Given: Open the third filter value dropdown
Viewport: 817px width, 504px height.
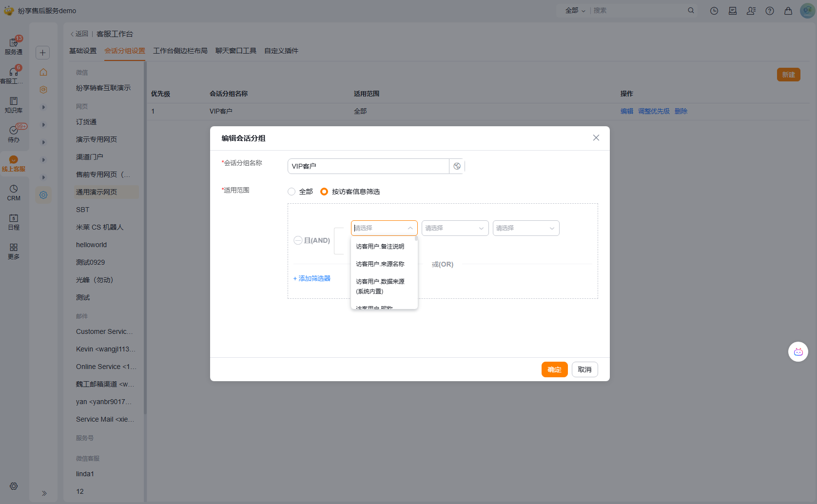Looking at the screenshot, I should coord(526,228).
